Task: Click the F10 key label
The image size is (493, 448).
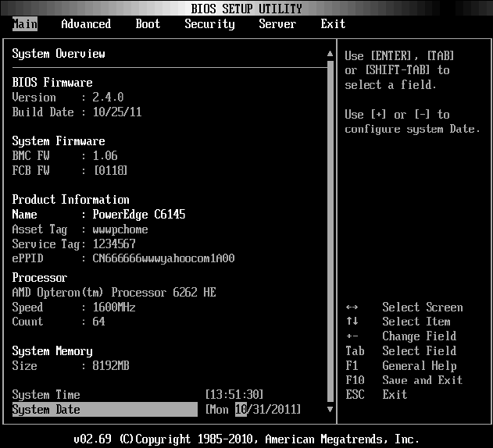Action: pos(355,380)
